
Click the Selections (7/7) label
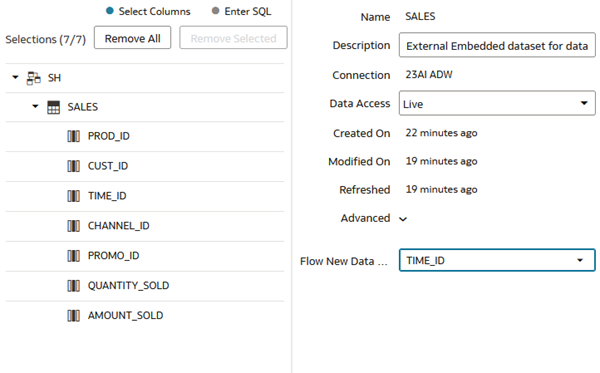pos(46,39)
